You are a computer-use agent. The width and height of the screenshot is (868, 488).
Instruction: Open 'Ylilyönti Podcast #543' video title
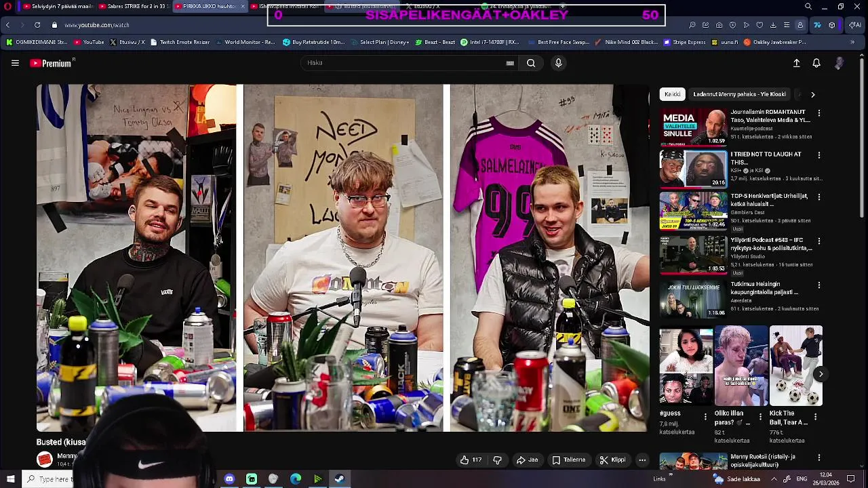click(771, 244)
